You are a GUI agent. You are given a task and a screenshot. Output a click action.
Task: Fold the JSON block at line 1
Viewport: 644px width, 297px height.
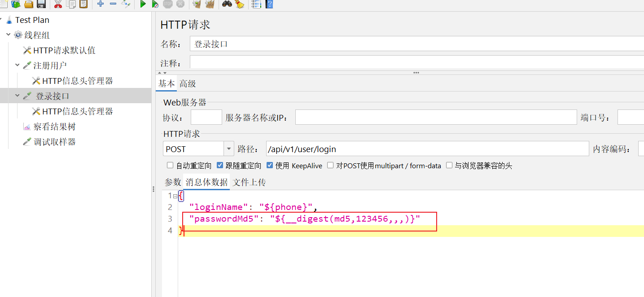pyautogui.click(x=175, y=196)
